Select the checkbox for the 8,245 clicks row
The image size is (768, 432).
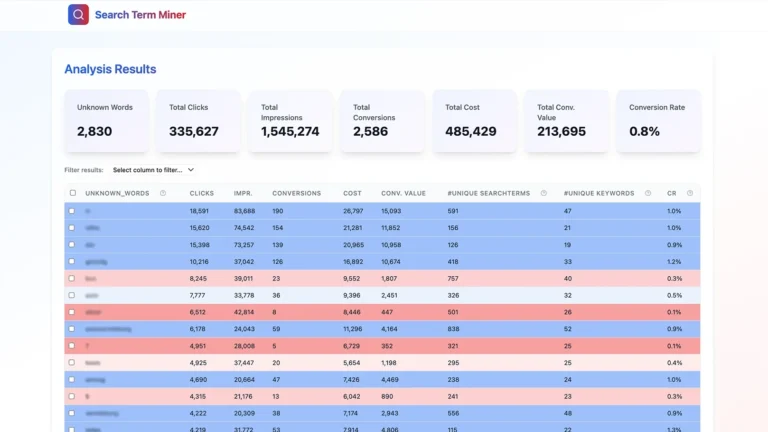pyautogui.click(x=72, y=278)
